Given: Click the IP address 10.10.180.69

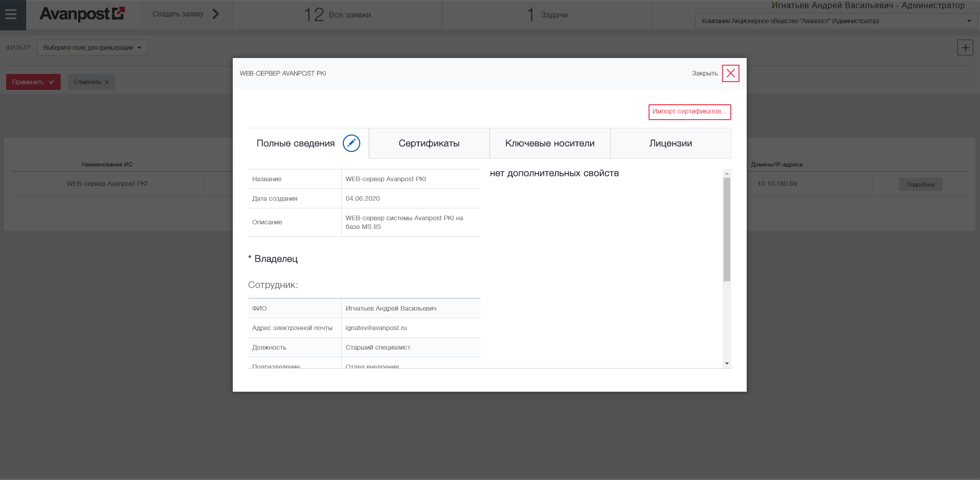Looking at the screenshot, I should pyautogui.click(x=777, y=184).
